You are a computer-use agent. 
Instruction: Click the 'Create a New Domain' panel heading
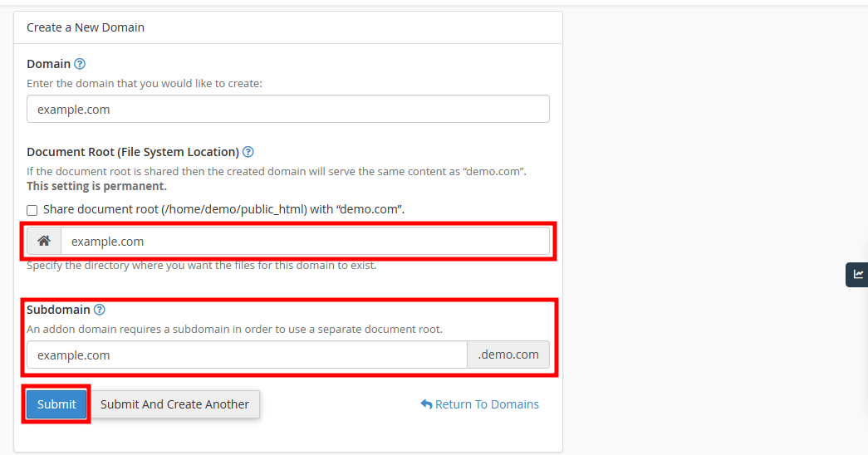86,27
